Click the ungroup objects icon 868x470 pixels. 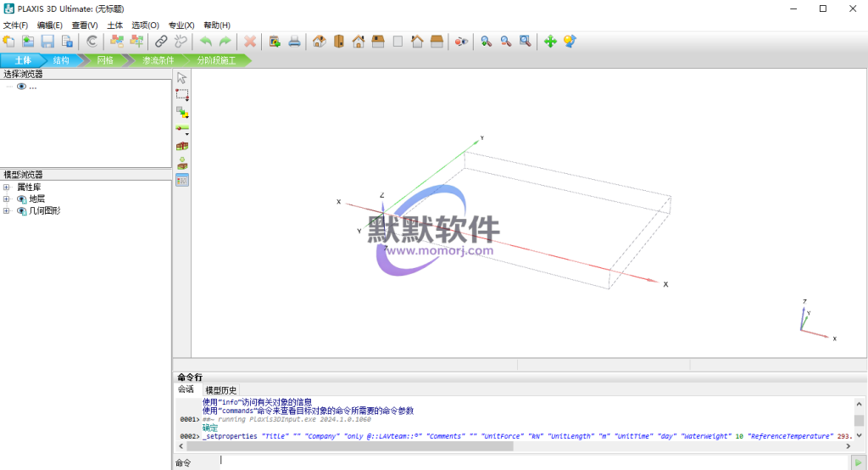pos(136,41)
